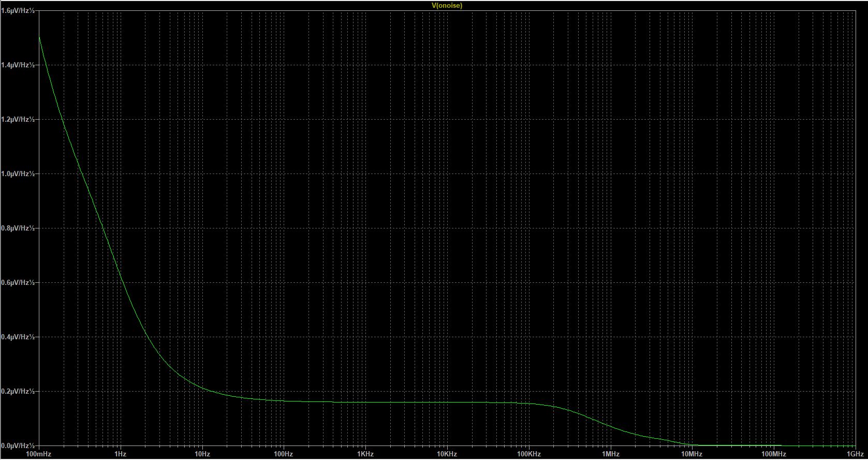Click the 0.8µV/Hz½ y-axis label
Viewport: 868px width, 460px height.
tap(18, 228)
